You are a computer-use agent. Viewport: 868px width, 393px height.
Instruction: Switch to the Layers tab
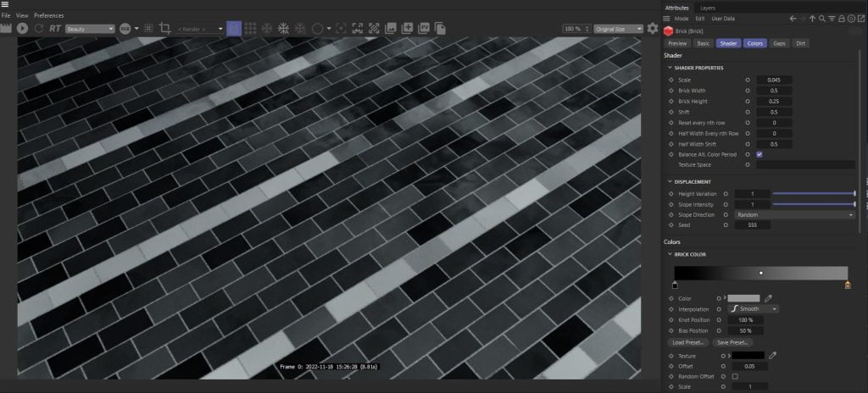click(707, 7)
